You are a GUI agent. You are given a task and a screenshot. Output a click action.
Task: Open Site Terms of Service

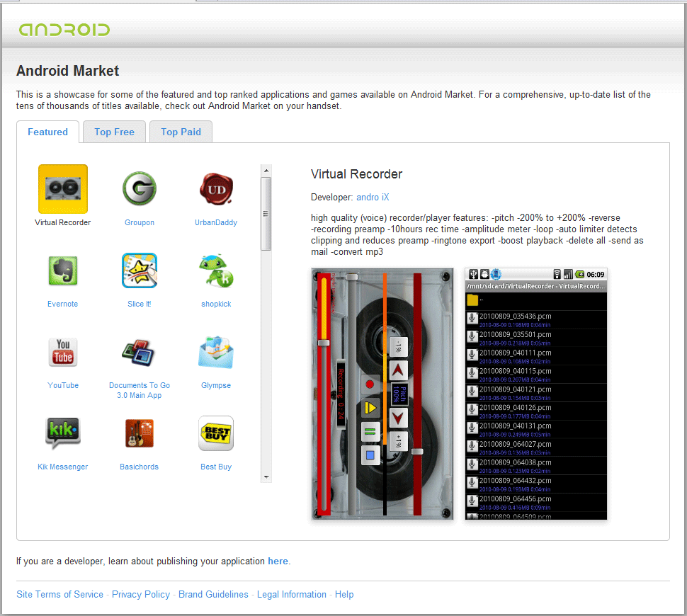click(x=60, y=595)
